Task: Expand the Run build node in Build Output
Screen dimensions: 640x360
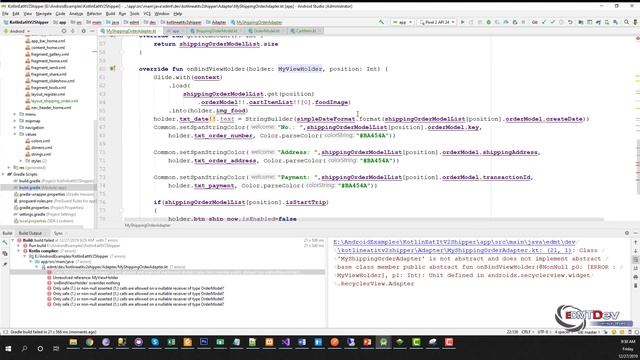Action: (19, 246)
